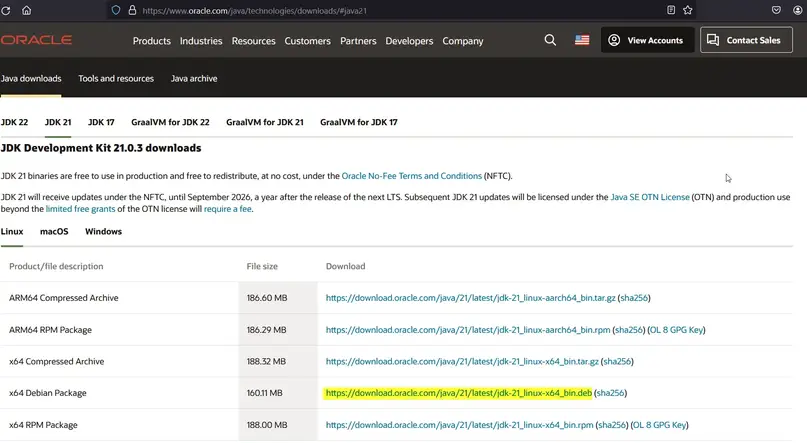Image resolution: width=807 pixels, height=443 pixels.
Task: Open sha256 for x64 Compressed Archive
Action: coord(617,362)
